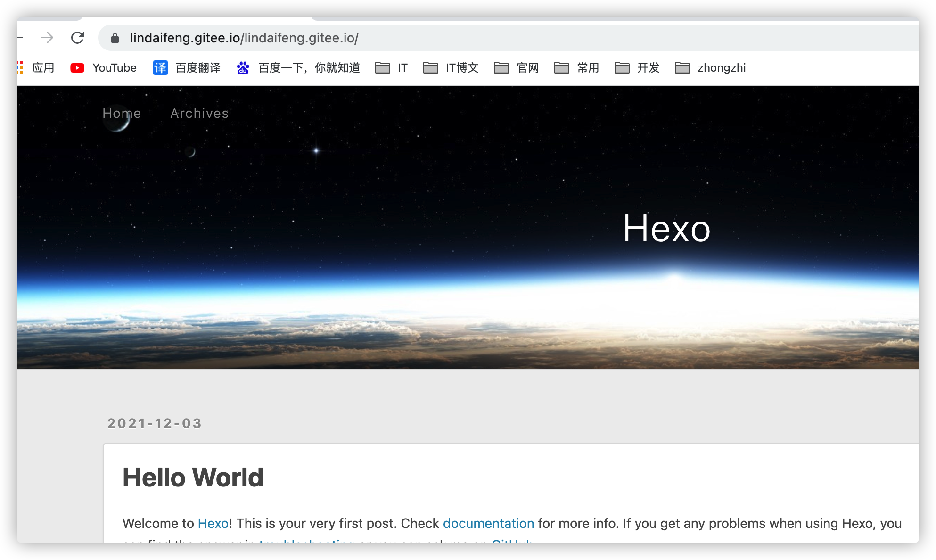
Task: Follow the Hexo link in the post
Action: 213,523
